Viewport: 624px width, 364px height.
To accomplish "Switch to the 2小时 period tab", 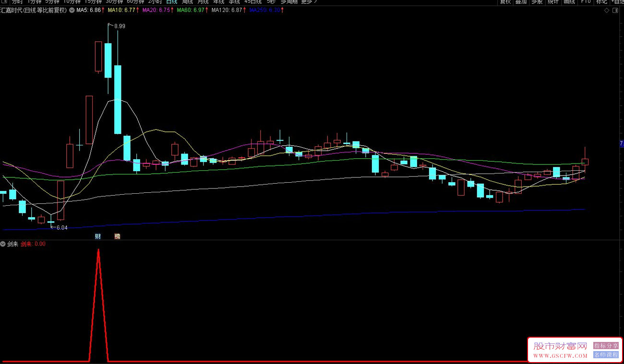I will (x=155, y=2).
